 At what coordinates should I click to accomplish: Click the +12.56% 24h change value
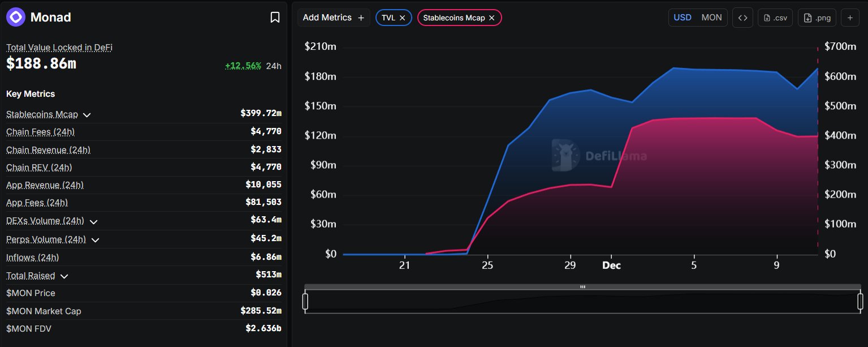point(243,66)
